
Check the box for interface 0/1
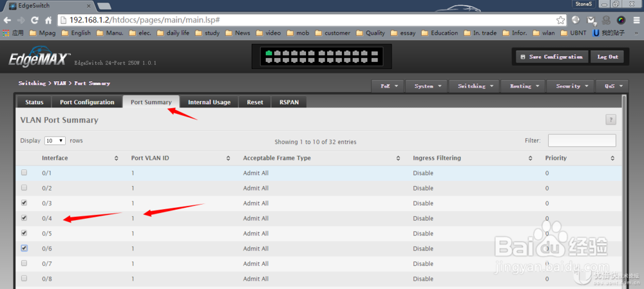click(24, 173)
